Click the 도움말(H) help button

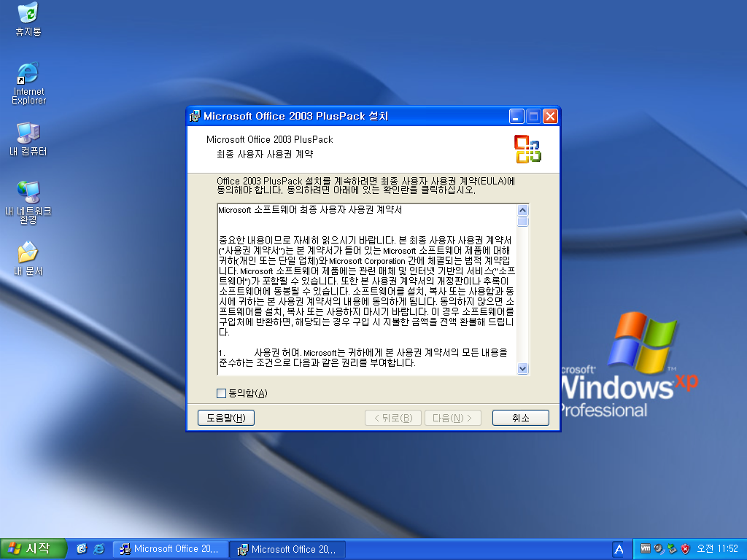(x=226, y=418)
